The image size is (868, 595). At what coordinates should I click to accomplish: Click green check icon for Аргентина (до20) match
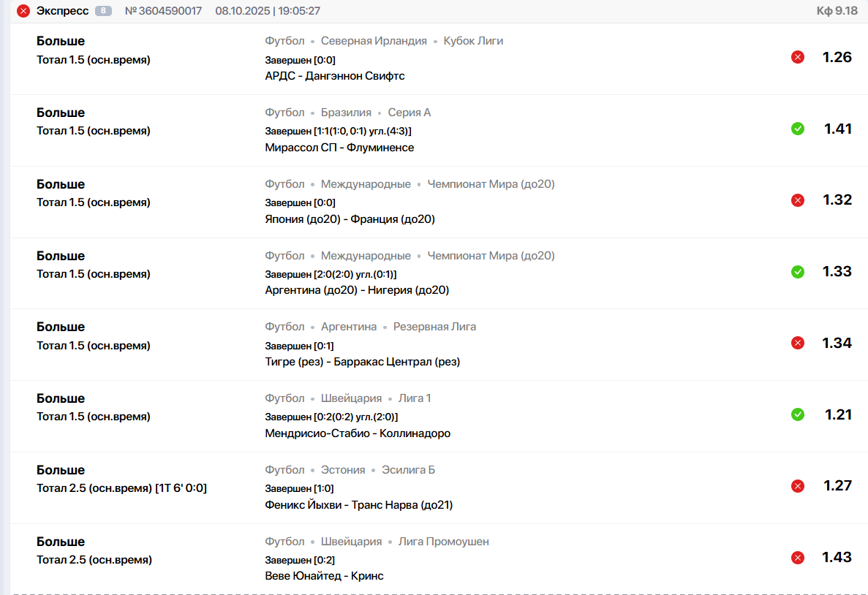pos(798,272)
